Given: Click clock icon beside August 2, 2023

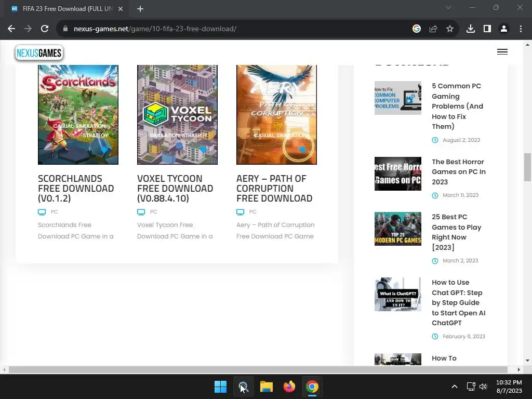Looking at the screenshot, I should point(435,140).
